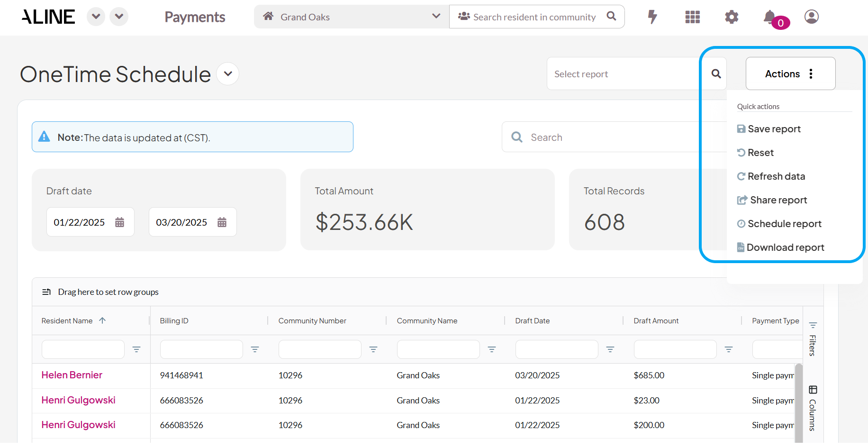Open Henri Gulgowski link with $200.00 draft
The width and height of the screenshot is (868, 448).
click(x=78, y=425)
